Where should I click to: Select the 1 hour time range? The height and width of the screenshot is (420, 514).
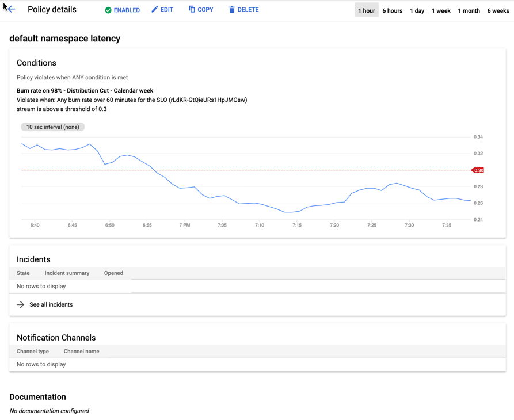(x=366, y=10)
